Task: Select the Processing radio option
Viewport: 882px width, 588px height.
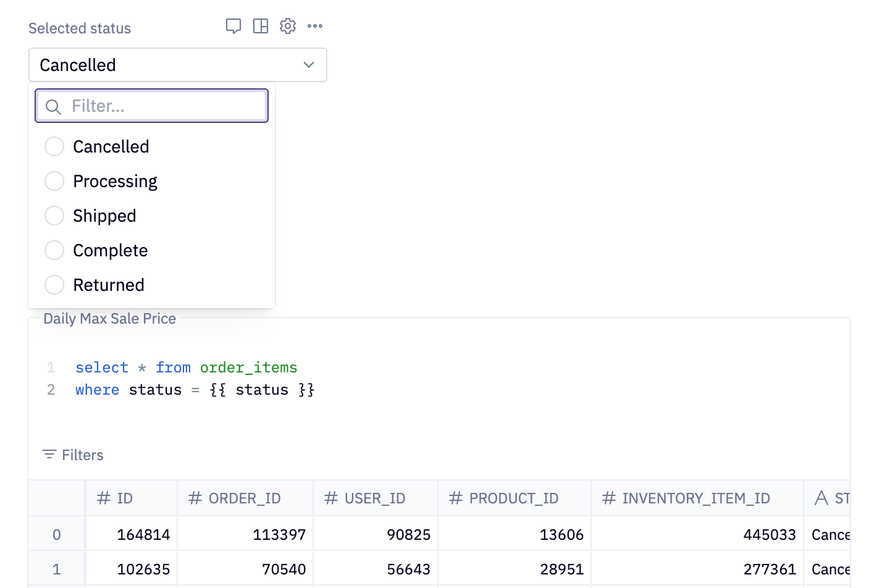Action: click(x=54, y=181)
